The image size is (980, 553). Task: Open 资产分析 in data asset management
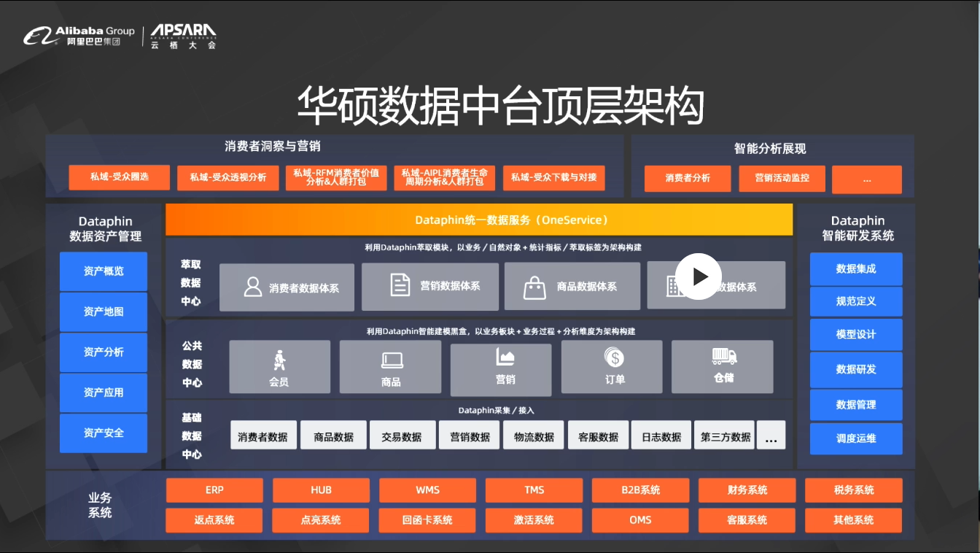(x=104, y=352)
